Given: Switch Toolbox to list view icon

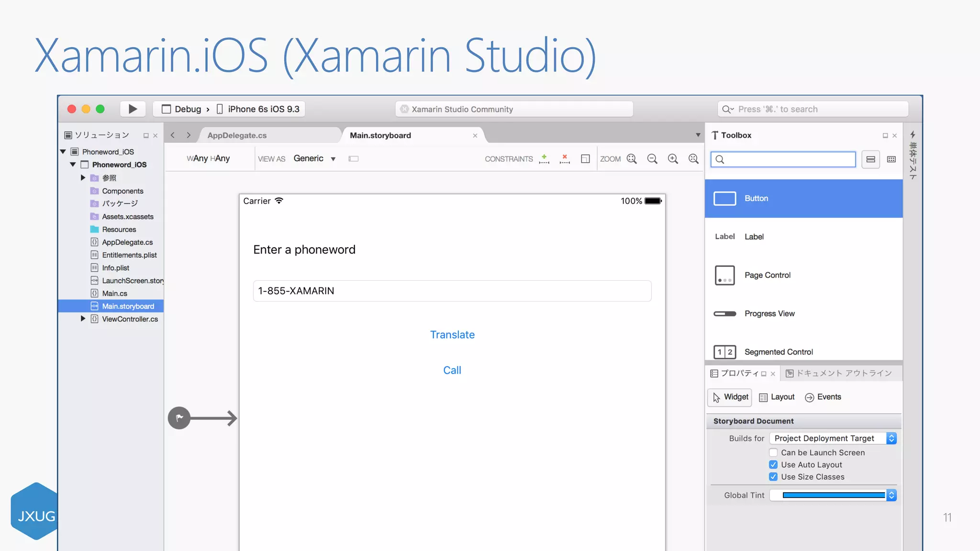Looking at the screenshot, I should coord(871,159).
